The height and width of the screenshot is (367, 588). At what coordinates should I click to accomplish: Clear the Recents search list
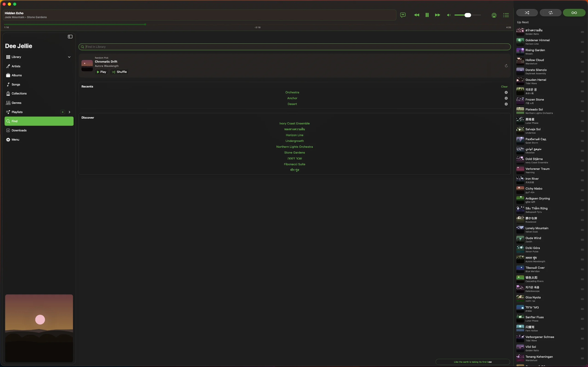[x=504, y=87]
